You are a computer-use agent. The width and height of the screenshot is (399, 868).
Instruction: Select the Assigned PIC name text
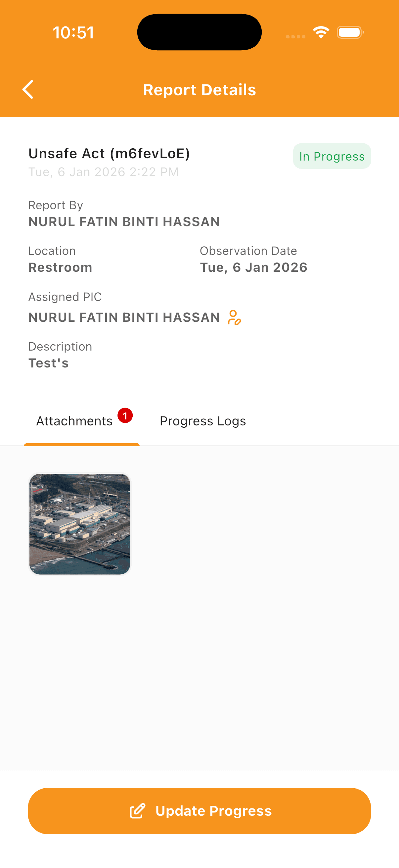click(124, 317)
